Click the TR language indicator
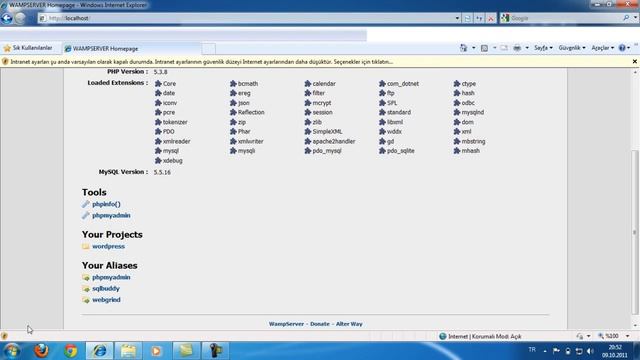The width and height of the screenshot is (640, 360). pyautogui.click(x=532, y=350)
